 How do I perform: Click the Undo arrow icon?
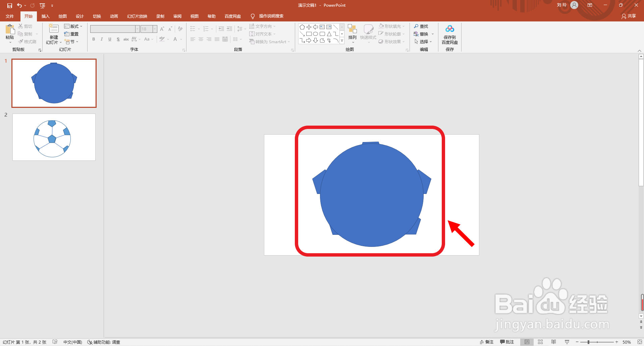coord(19,5)
